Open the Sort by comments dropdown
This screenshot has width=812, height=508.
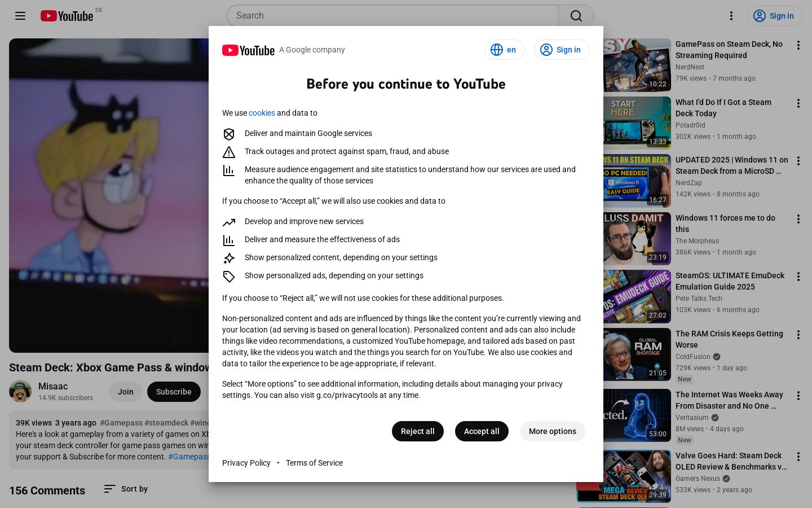coord(126,489)
